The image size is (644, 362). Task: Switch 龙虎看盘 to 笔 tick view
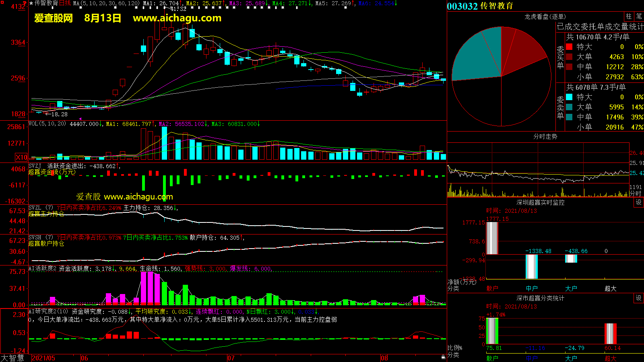coord(639,16)
